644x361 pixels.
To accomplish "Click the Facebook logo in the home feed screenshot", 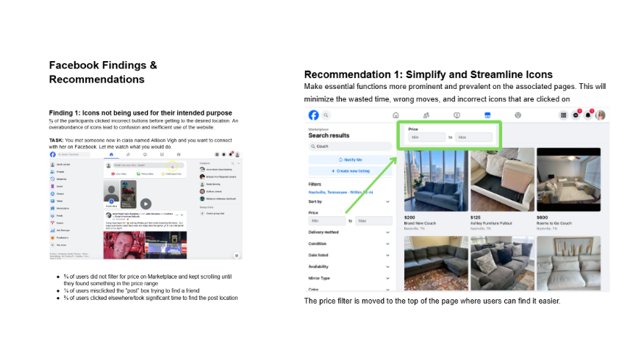I will [53, 154].
